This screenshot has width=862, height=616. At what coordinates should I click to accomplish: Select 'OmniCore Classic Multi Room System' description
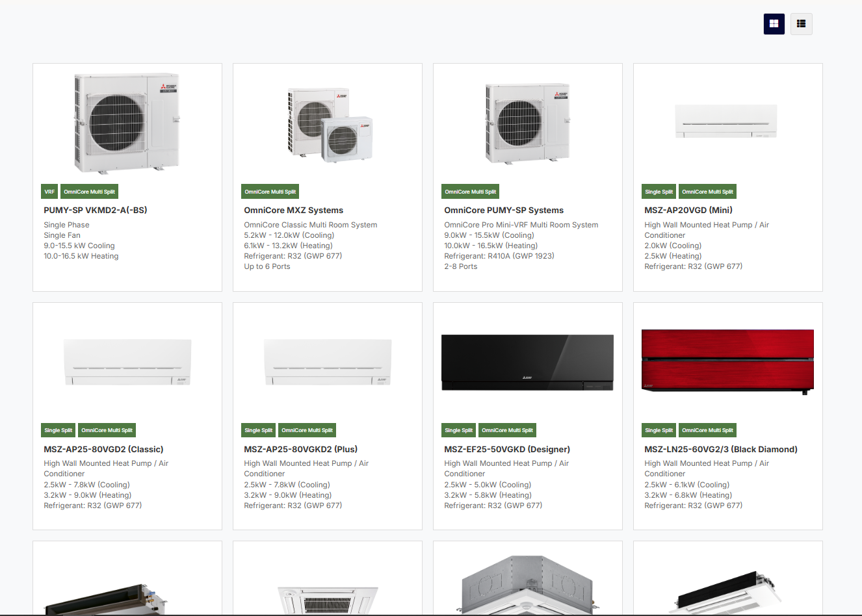(x=311, y=225)
